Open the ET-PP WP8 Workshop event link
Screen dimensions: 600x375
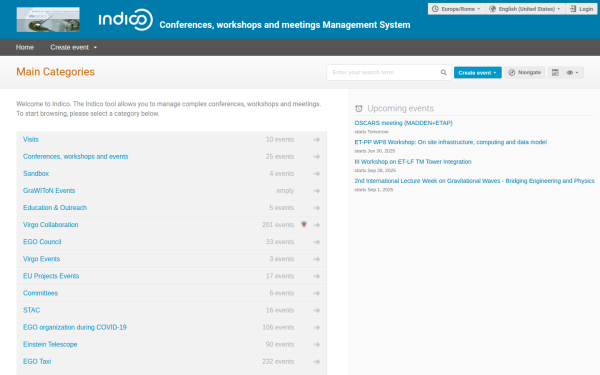(450, 142)
